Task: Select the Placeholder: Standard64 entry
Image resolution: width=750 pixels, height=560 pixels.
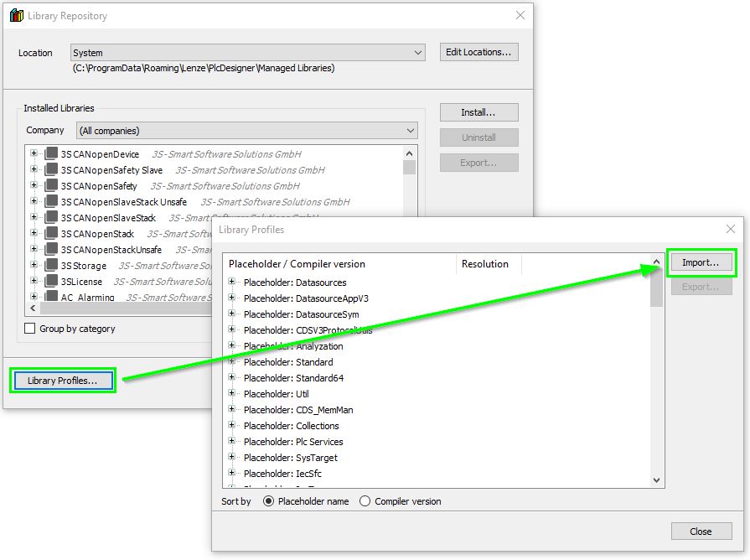Action: [293, 378]
